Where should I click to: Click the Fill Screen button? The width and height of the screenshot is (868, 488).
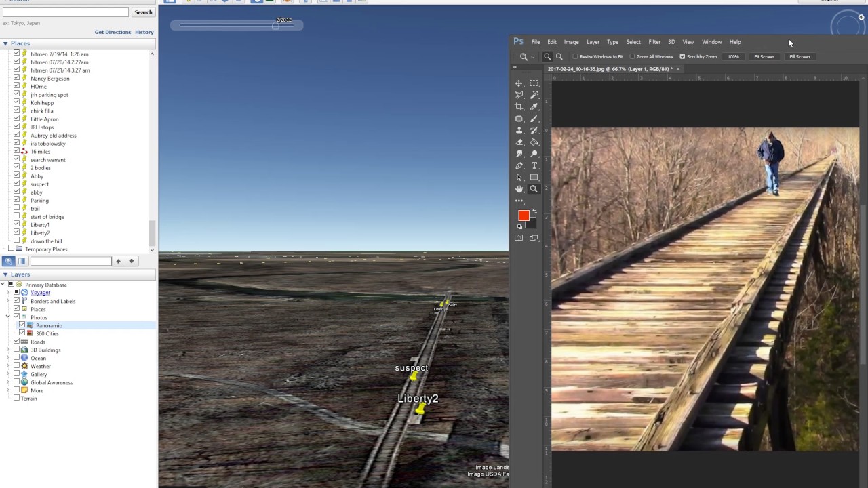(800, 57)
